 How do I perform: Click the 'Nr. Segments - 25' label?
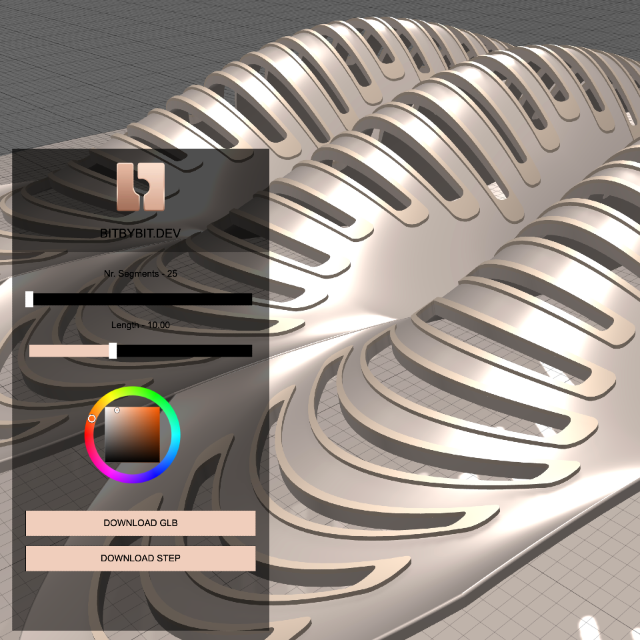click(x=140, y=273)
